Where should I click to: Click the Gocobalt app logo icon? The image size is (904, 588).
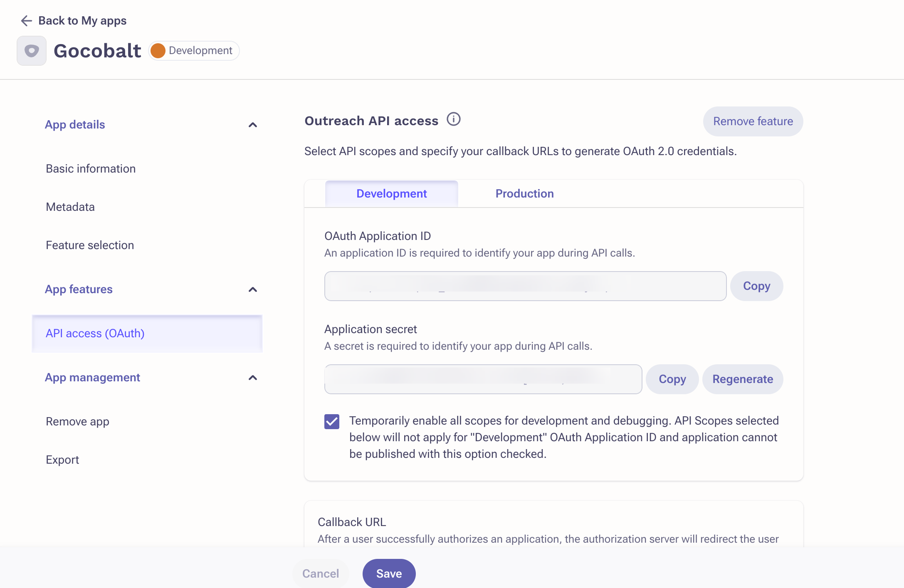32,51
